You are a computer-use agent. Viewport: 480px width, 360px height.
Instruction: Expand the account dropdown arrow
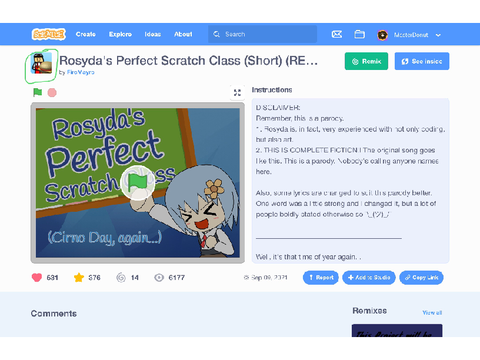(x=438, y=35)
